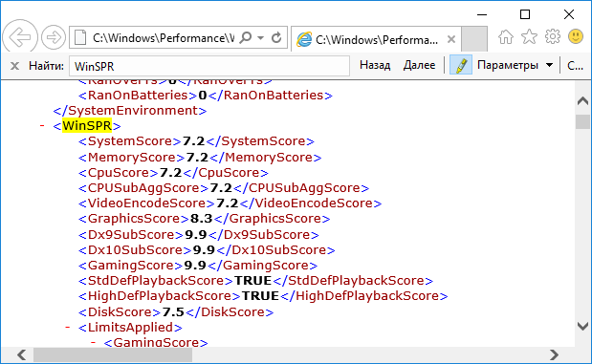Click the vertical scrollbar up arrow
Viewport: 592px width, 364px height.
pos(582,100)
